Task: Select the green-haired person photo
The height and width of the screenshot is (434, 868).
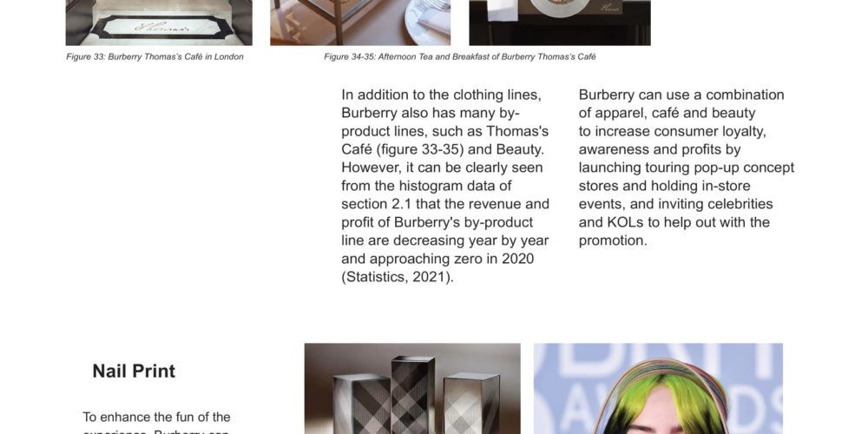Action: (x=658, y=389)
